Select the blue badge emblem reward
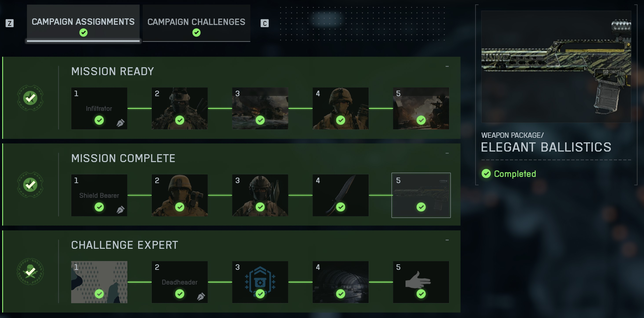The image size is (644, 318). [x=260, y=282]
